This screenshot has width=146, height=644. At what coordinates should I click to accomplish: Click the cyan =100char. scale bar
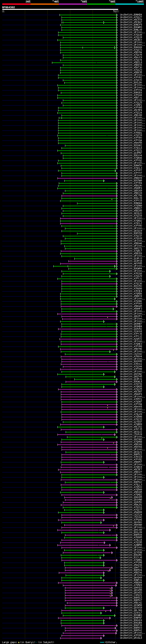pyautogui.click(x=102, y=642)
